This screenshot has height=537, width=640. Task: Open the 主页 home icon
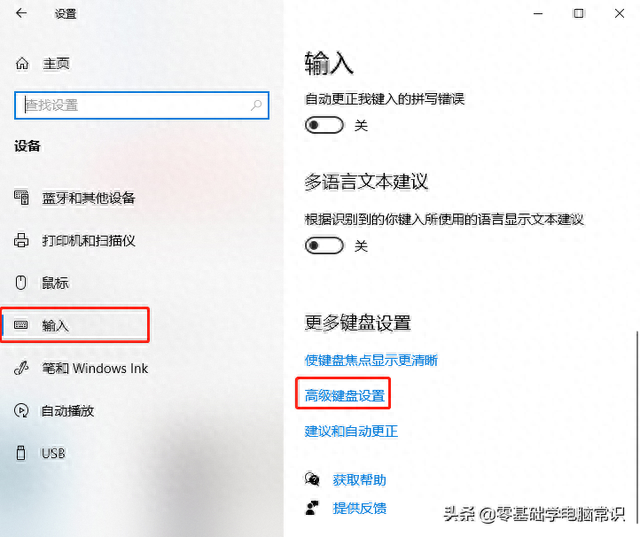[22, 64]
